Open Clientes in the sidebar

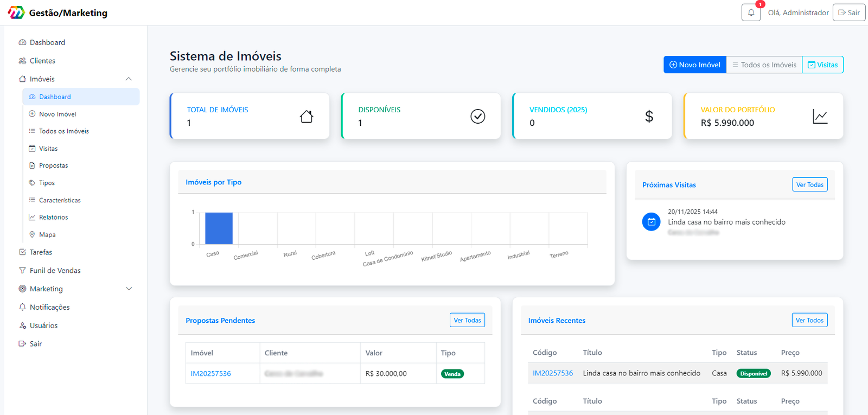click(x=42, y=61)
